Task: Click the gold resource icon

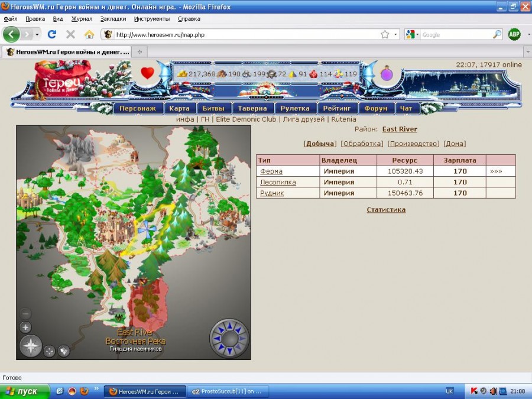Action: (182, 74)
